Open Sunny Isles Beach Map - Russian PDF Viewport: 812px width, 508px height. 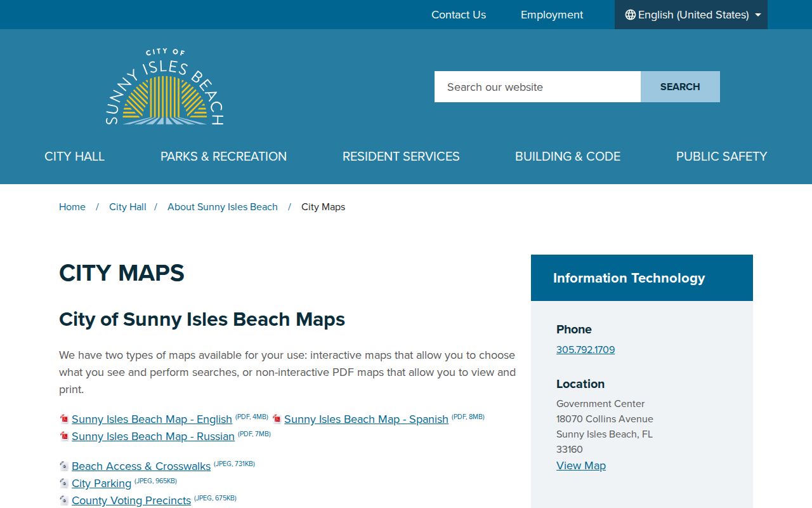point(153,436)
